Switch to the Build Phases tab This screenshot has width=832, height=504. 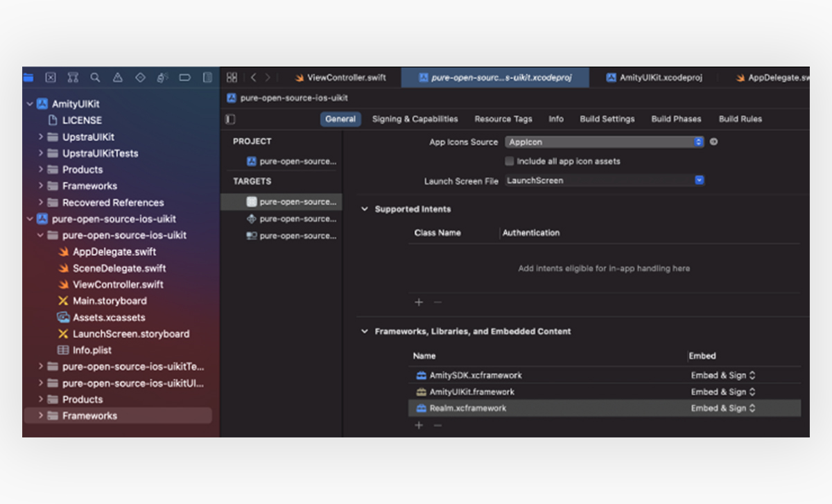(676, 119)
